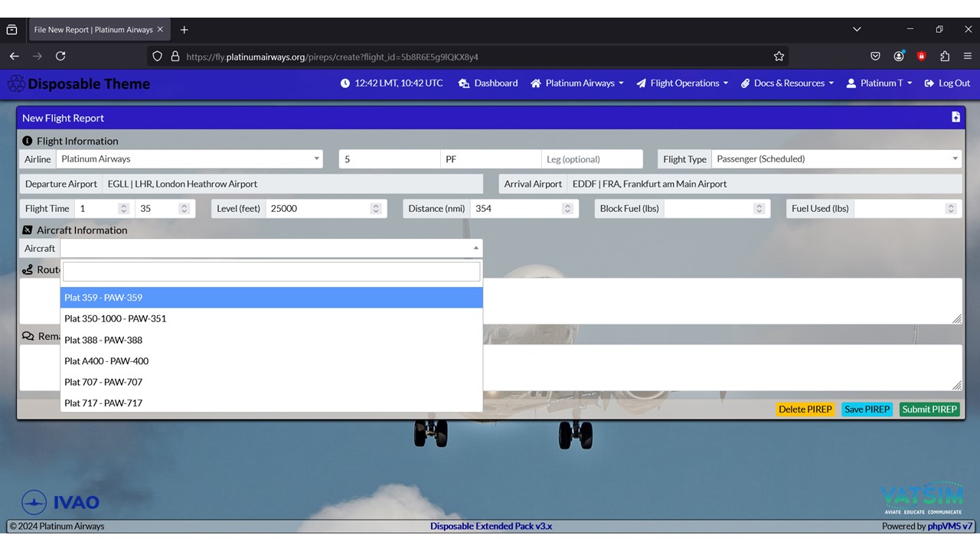Open the Platinum T user menu
Image resolution: width=980 pixels, height=551 pixels.
[879, 83]
